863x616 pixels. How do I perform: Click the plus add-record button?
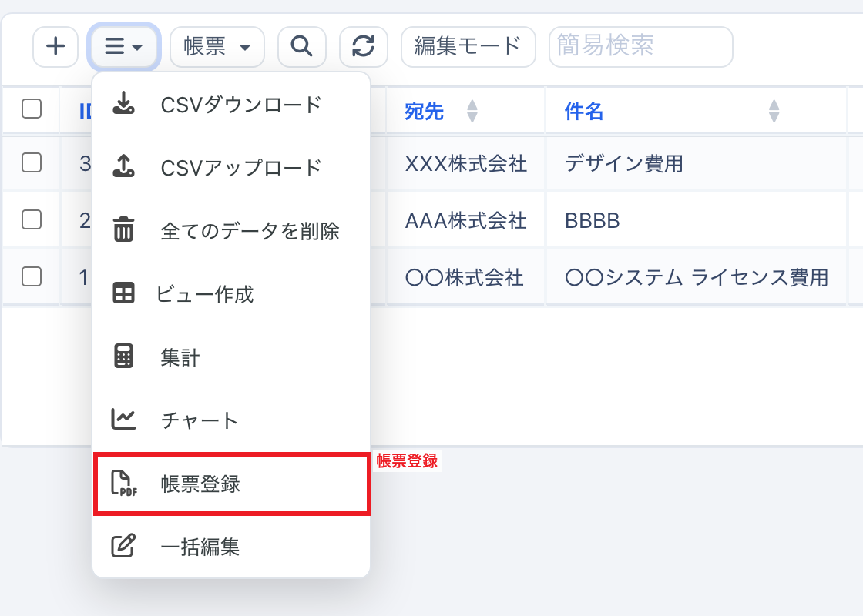click(x=55, y=47)
